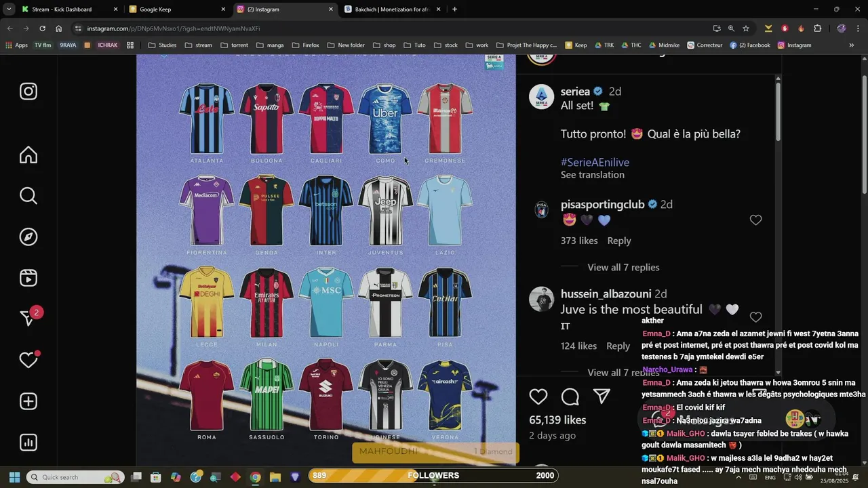Expand View all 7 replies for pisasportingclub
The height and width of the screenshot is (488, 868).
pyautogui.click(x=623, y=267)
